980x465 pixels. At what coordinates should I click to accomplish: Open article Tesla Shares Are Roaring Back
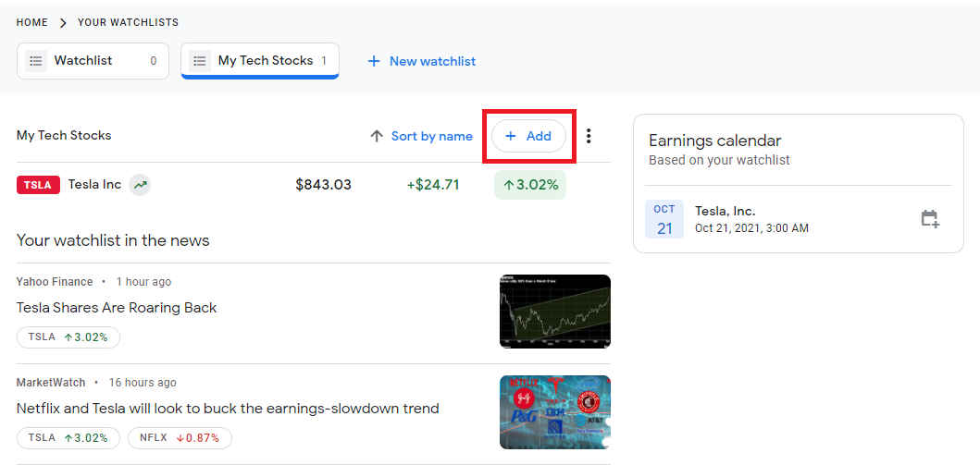click(117, 308)
